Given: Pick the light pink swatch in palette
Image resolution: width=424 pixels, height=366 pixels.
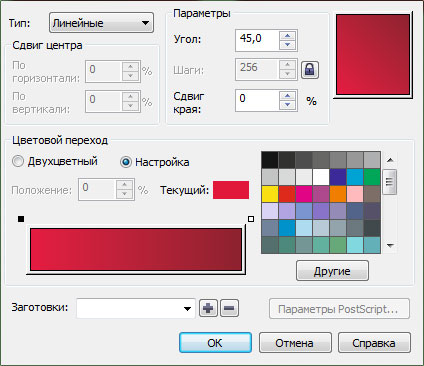Looking at the screenshot, I should 355,194.
